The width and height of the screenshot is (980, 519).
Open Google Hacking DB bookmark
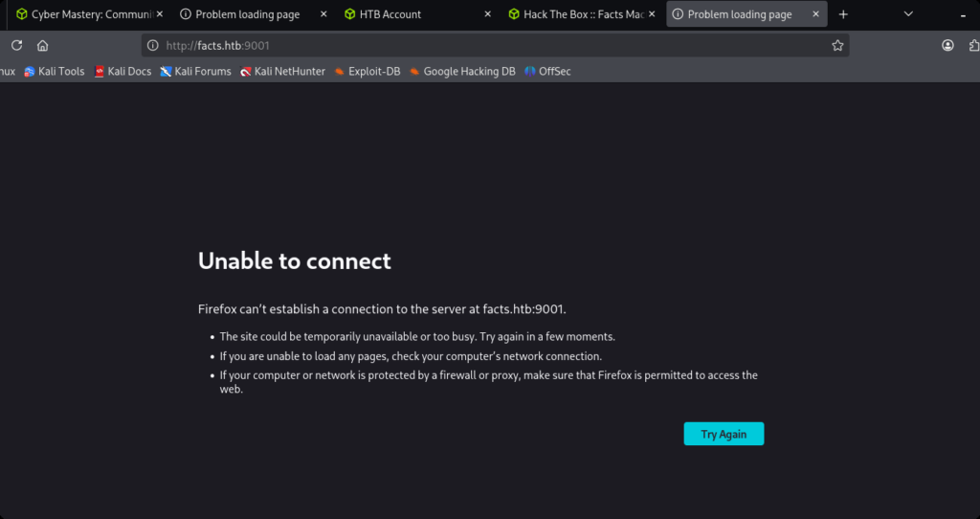point(462,71)
